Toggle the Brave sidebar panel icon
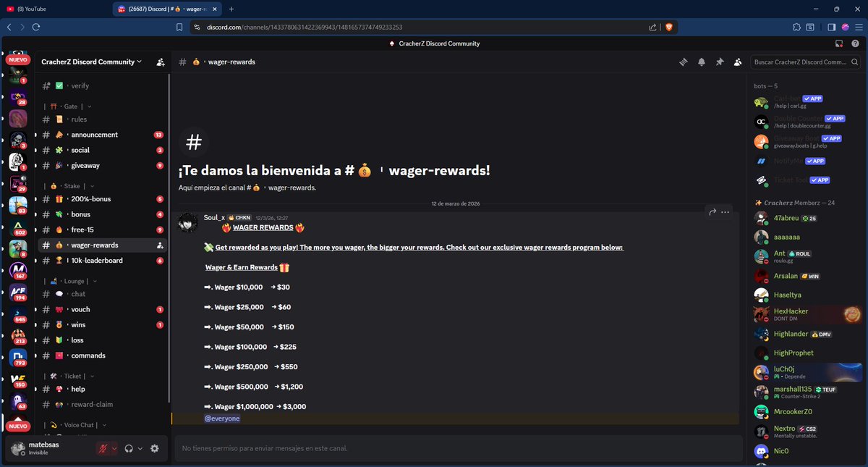Image resolution: width=868 pixels, height=467 pixels. 831,27
